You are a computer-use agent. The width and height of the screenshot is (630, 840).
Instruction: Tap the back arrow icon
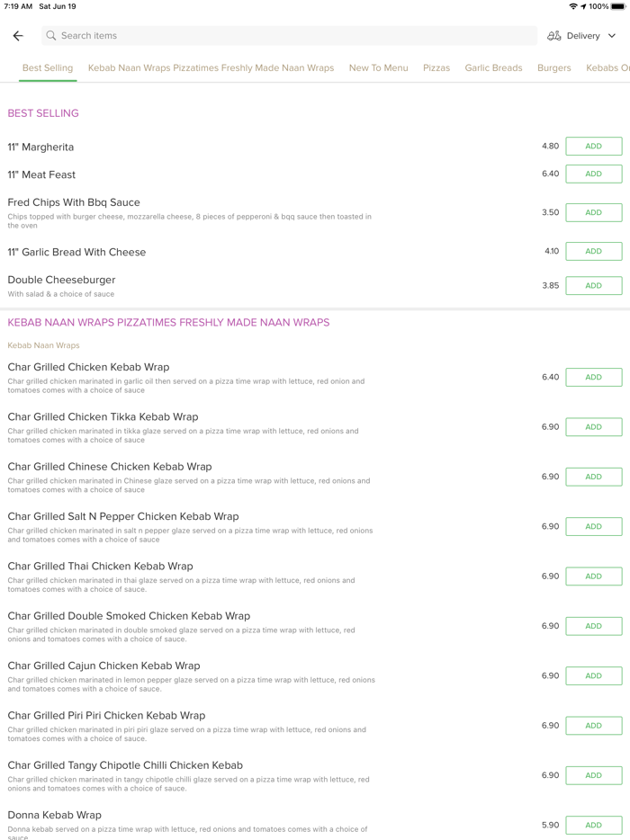click(18, 36)
